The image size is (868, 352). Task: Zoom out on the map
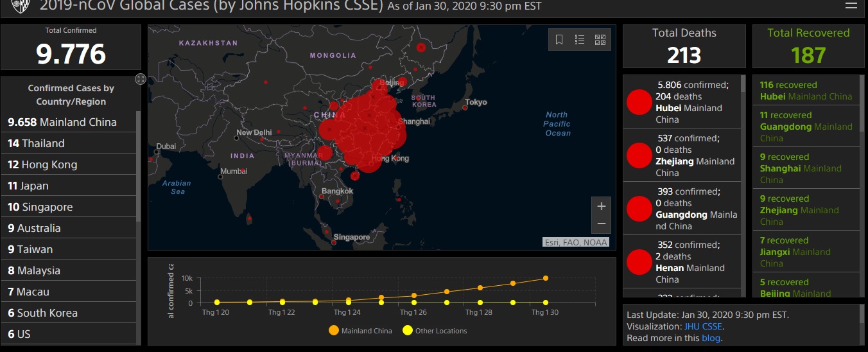click(x=601, y=224)
